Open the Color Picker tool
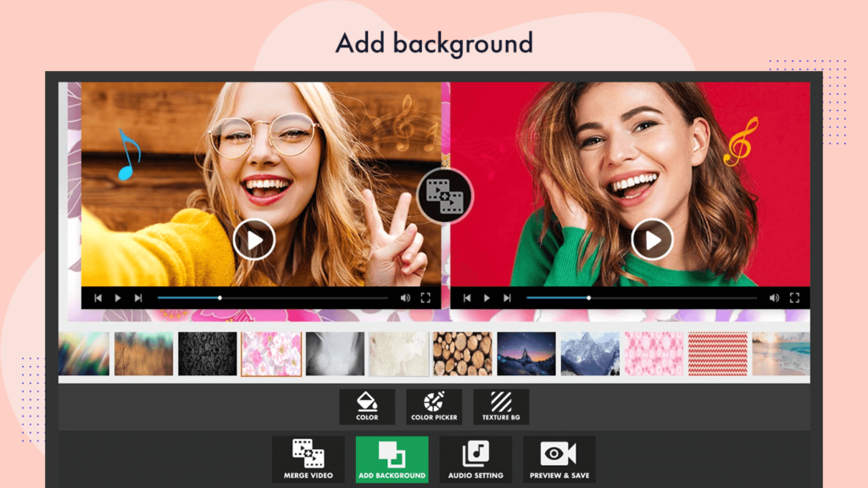Image resolution: width=868 pixels, height=488 pixels. tap(434, 407)
